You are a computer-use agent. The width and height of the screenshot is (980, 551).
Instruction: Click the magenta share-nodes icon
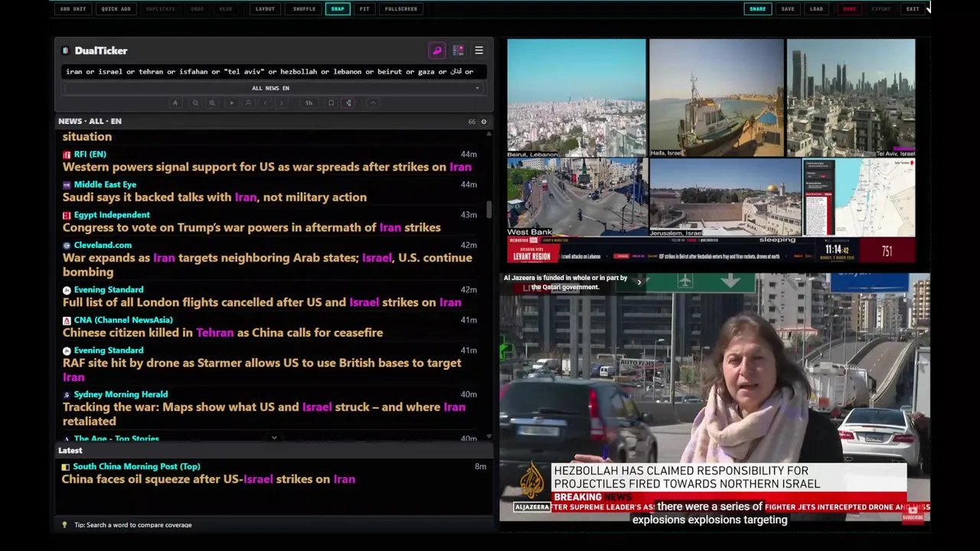tap(348, 103)
